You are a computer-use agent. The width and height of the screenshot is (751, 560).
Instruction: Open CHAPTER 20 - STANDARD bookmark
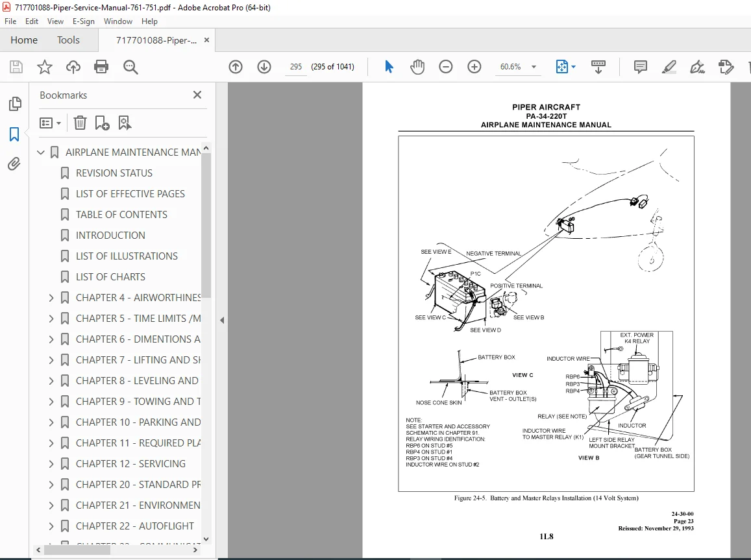138,485
